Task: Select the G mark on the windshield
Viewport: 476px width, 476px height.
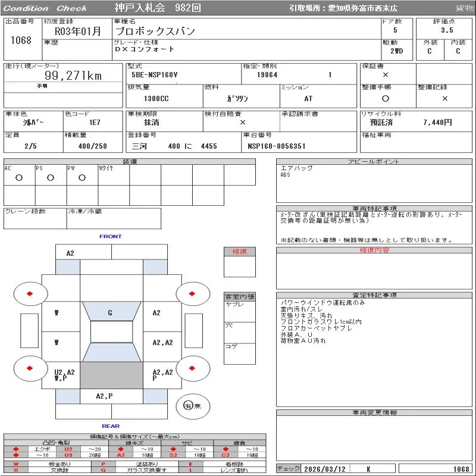Action: 110,313
